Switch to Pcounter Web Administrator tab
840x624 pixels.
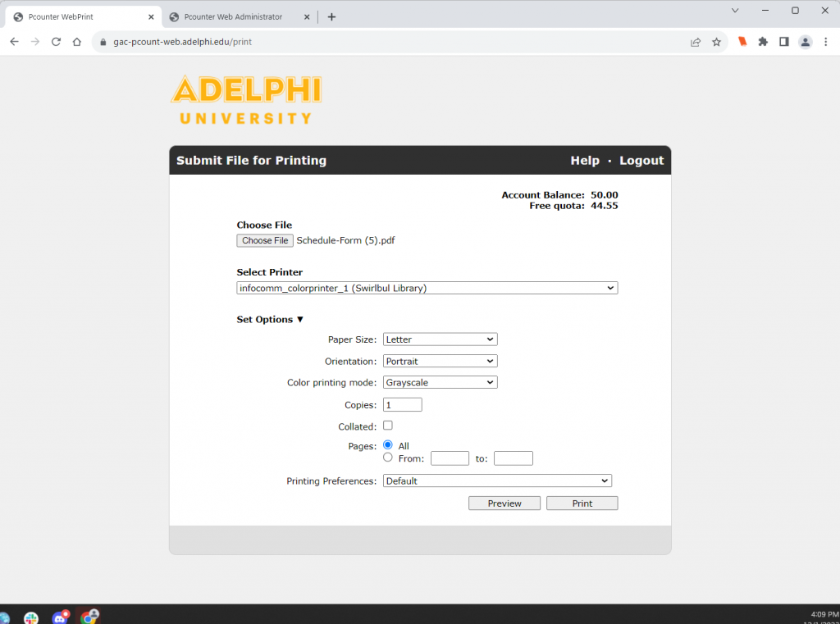tap(233, 16)
